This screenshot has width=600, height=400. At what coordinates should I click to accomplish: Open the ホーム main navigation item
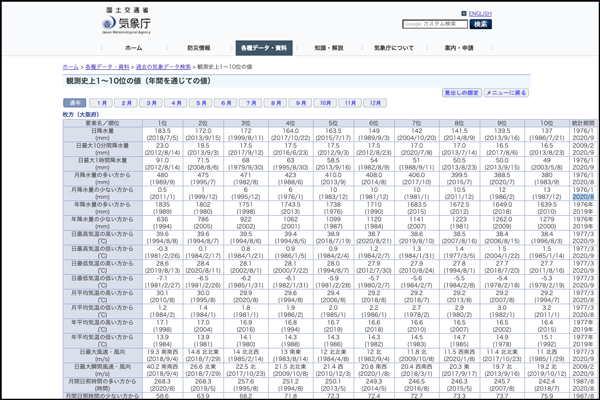pos(133,48)
